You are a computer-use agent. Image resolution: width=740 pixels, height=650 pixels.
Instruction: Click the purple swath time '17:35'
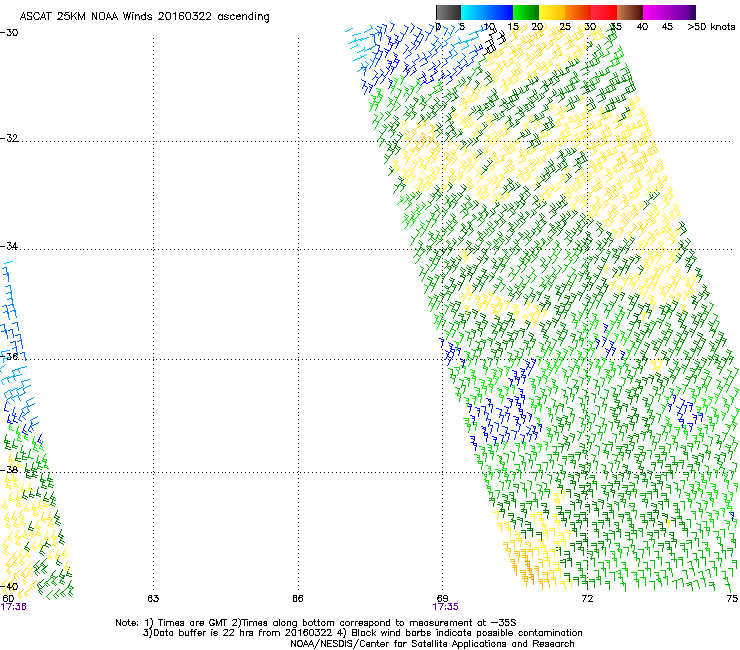[x=446, y=607]
